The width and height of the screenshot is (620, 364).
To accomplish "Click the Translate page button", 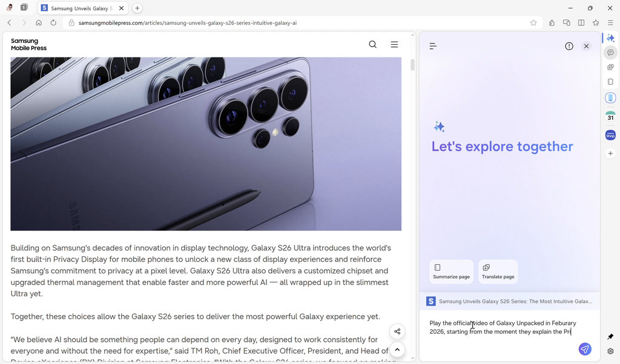I will tap(498, 271).
